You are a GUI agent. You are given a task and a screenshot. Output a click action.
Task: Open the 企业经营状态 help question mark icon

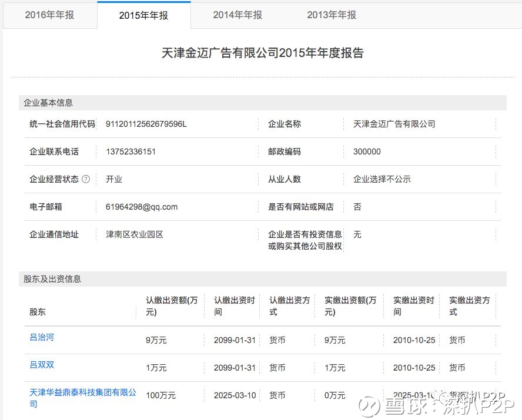(x=86, y=179)
